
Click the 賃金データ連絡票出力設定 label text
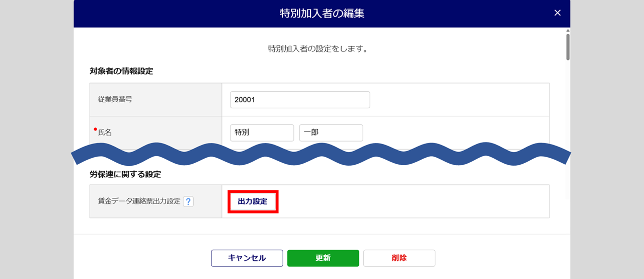coord(139,201)
